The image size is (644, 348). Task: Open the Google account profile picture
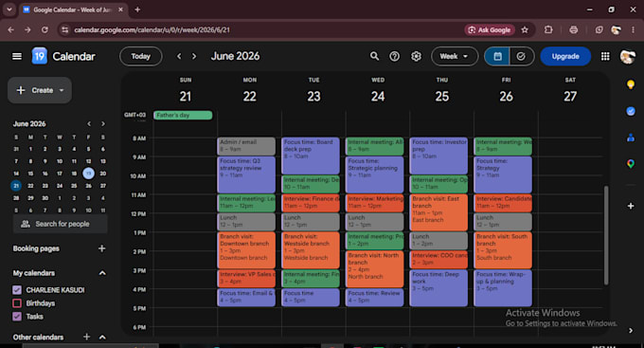coord(628,56)
